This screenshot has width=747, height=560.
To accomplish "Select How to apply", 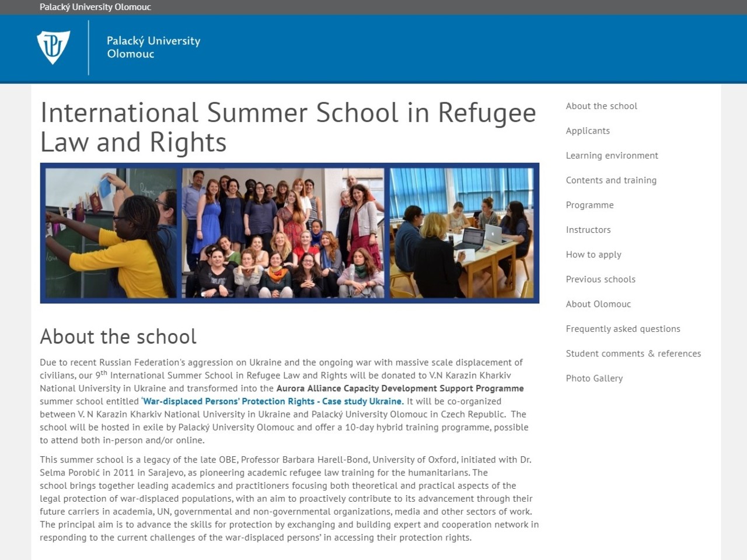I will point(594,255).
